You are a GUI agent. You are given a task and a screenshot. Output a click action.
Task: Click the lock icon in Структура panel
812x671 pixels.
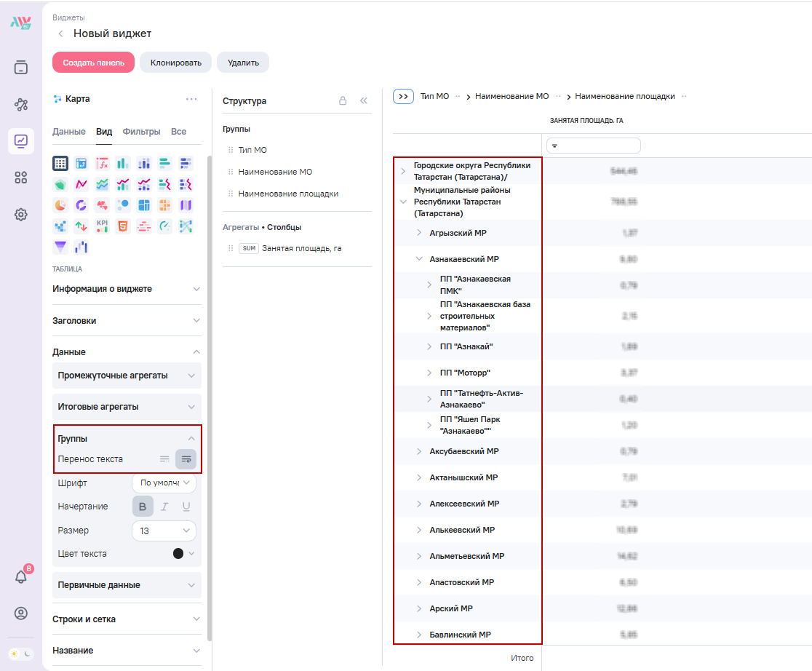click(x=342, y=100)
